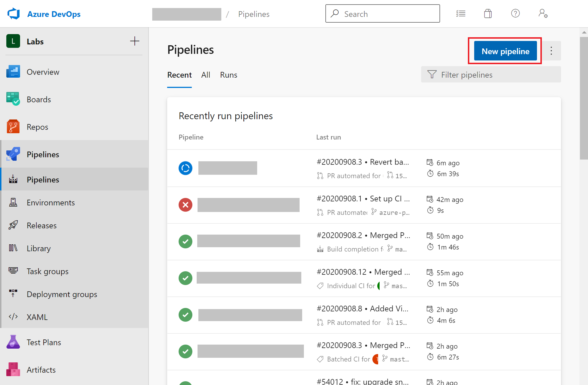Screen dimensions: 588x385
Task: Click the New pipeline button
Action: (x=505, y=51)
